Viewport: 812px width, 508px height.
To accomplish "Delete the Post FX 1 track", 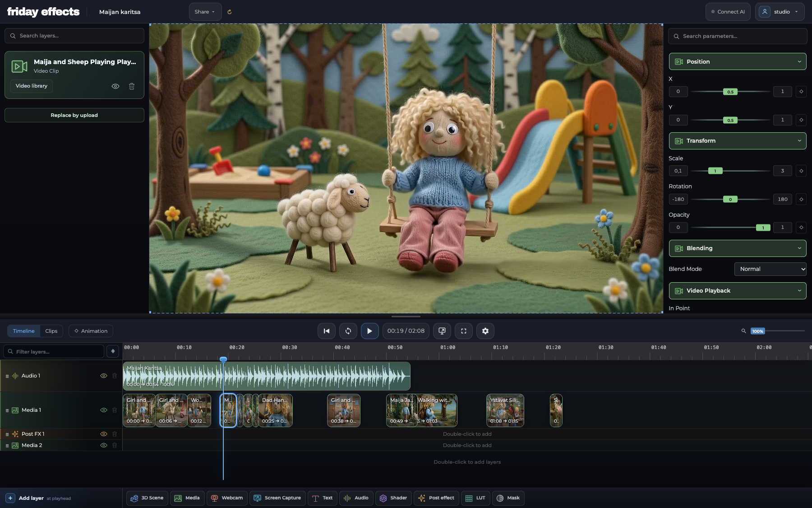I will click(x=115, y=434).
